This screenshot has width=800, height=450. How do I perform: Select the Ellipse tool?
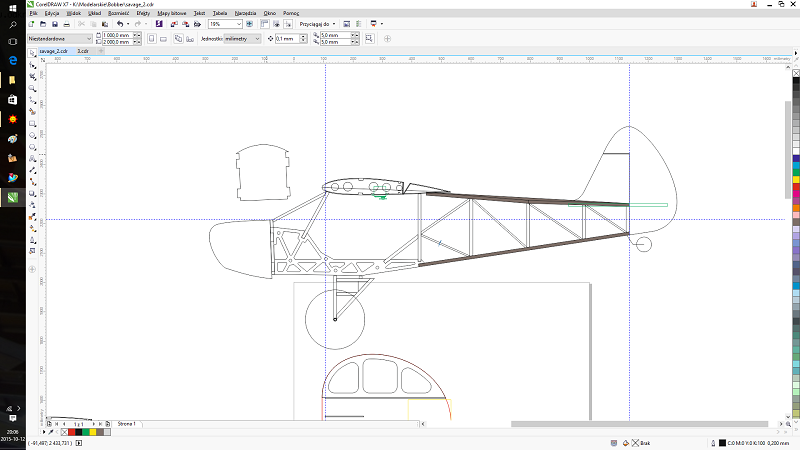[x=32, y=135]
